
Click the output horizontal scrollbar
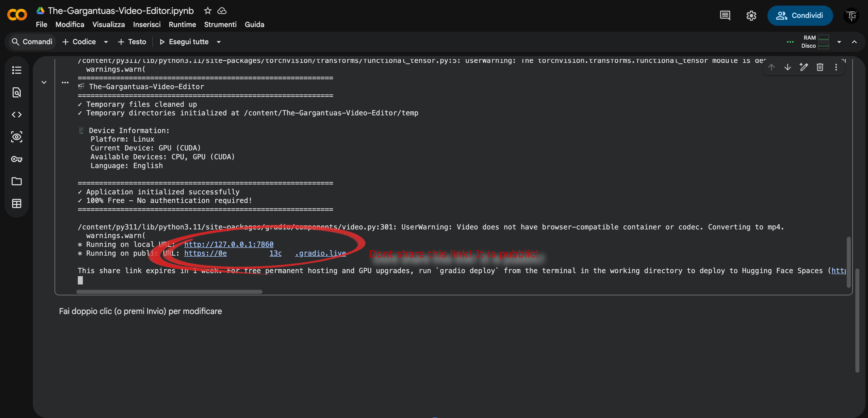click(x=169, y=292)
